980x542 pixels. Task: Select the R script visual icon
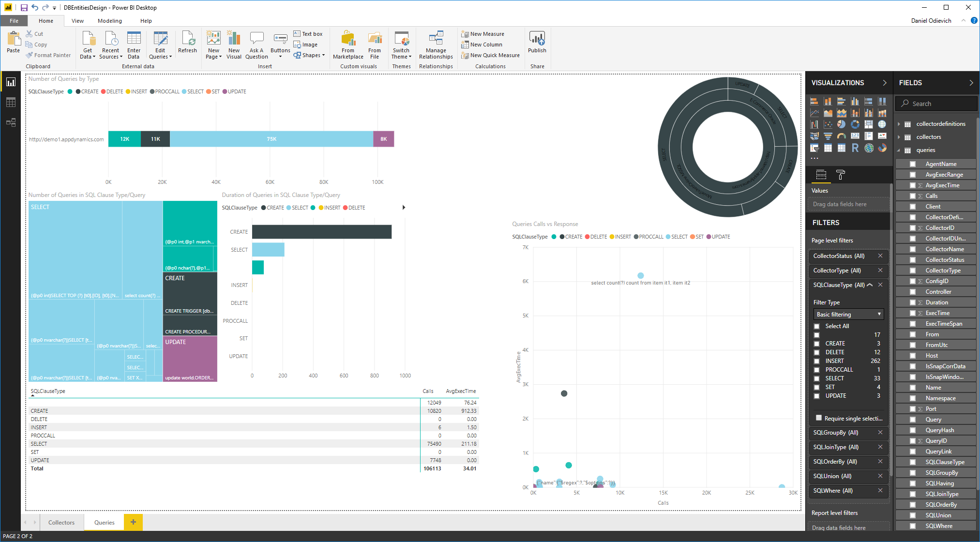coord(855,148)
